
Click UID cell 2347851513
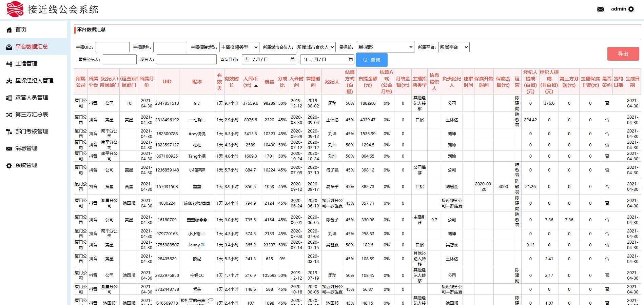[x=167, y=103]
